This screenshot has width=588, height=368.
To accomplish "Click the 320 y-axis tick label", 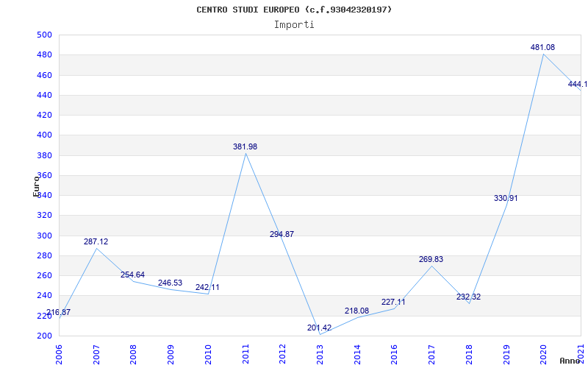I will point(44,215).
